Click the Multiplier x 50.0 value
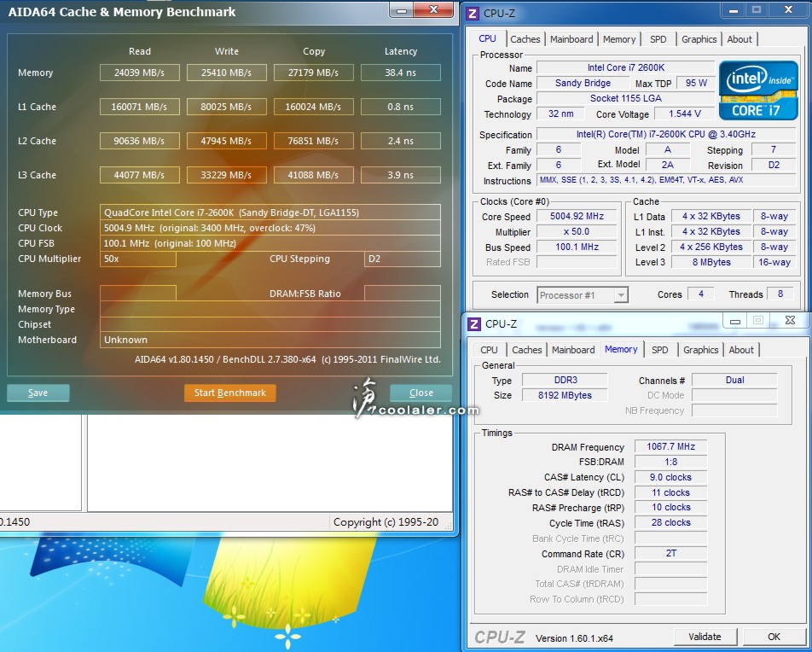 click(x=577, y=231)
